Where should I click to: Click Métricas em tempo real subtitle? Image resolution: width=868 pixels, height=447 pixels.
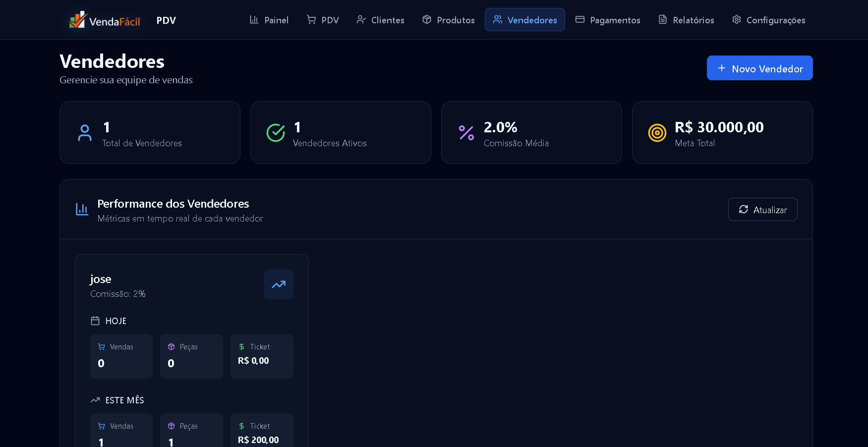[180, 219]
